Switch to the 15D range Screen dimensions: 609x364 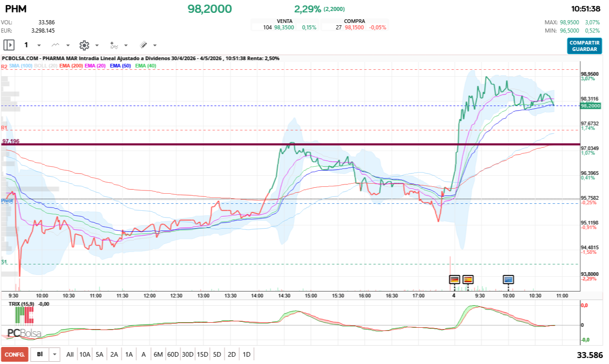(x=202, y=354)
